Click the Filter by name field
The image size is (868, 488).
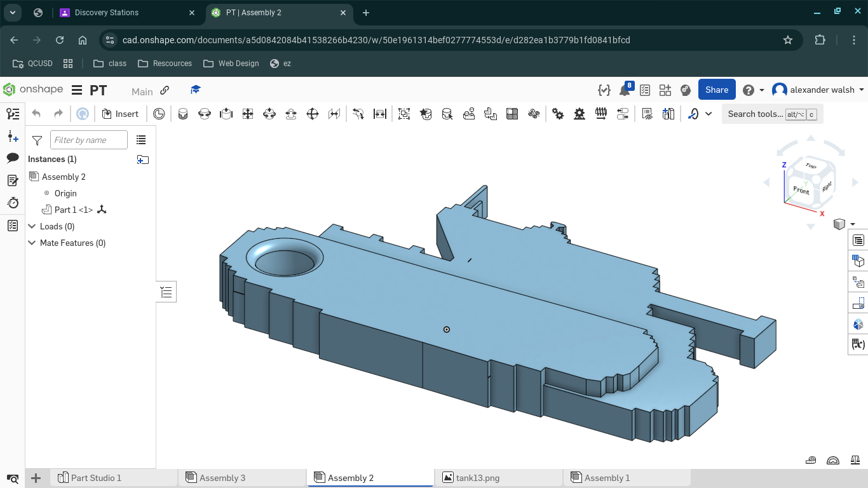click(x=89, y=140)
